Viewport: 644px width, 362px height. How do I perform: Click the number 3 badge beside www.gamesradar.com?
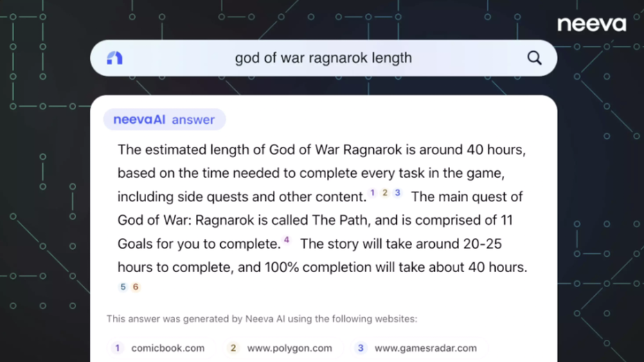(361, 348)
